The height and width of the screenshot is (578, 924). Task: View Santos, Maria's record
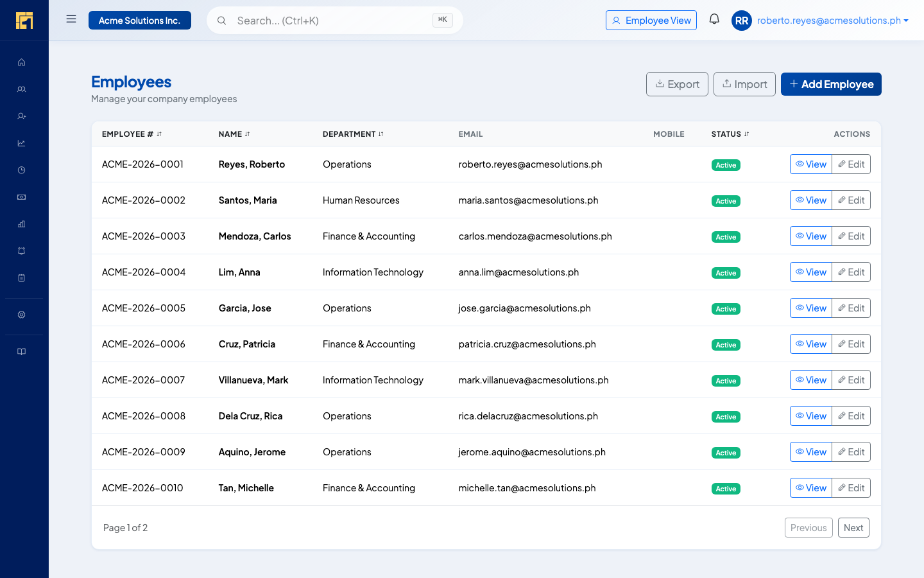tap(811, 200)
